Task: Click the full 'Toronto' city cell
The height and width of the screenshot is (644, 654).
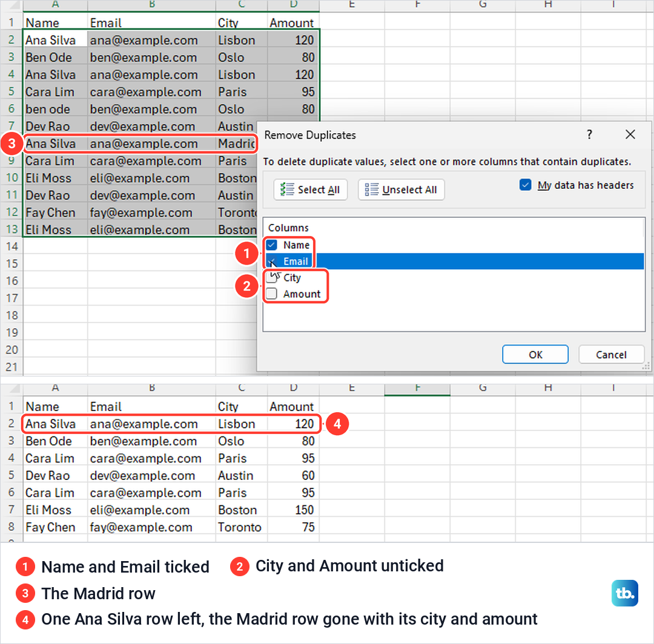Action: tap(242, 527)
